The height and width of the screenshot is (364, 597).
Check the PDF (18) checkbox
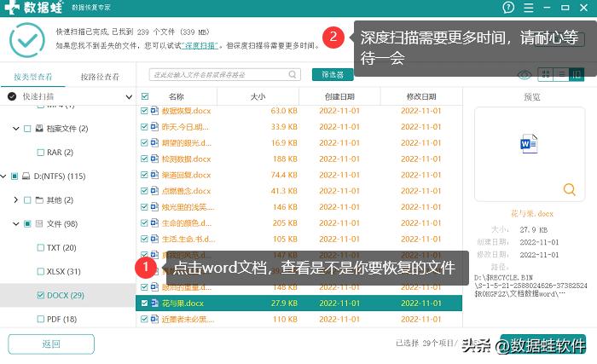click(40, 319)
